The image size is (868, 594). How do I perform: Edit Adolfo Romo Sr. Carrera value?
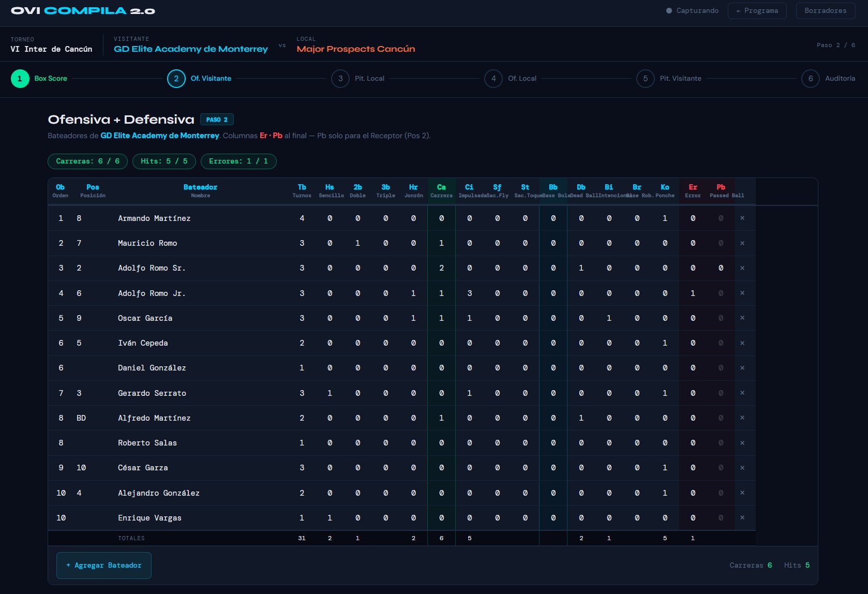(x=441, y=268)
